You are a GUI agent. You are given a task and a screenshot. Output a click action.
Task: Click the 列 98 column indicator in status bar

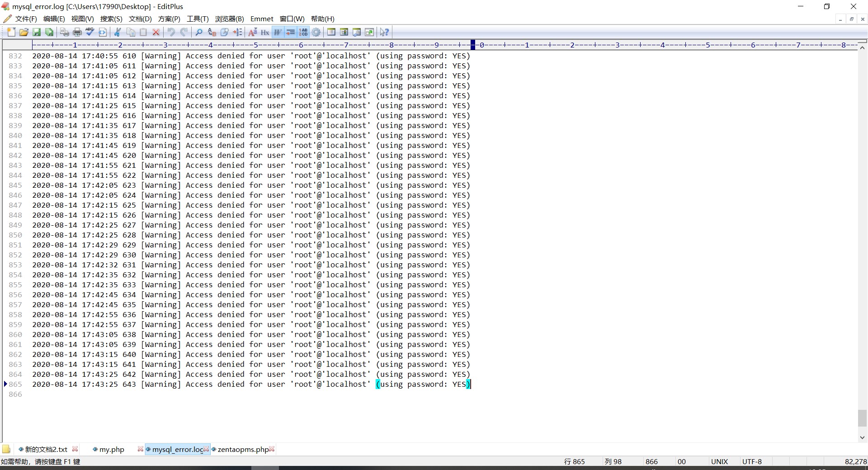(x=613, y=461)
